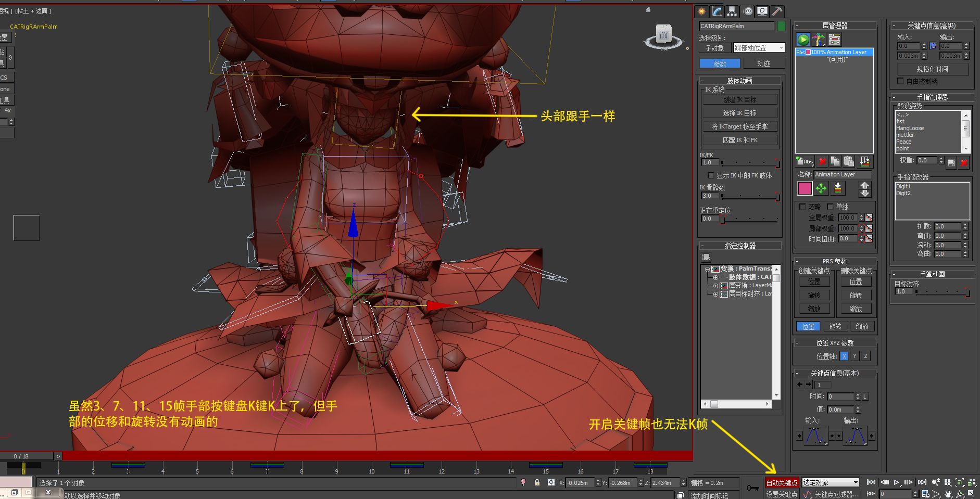
Task: Go to the end frame
Action: click(x=922, y=482)
